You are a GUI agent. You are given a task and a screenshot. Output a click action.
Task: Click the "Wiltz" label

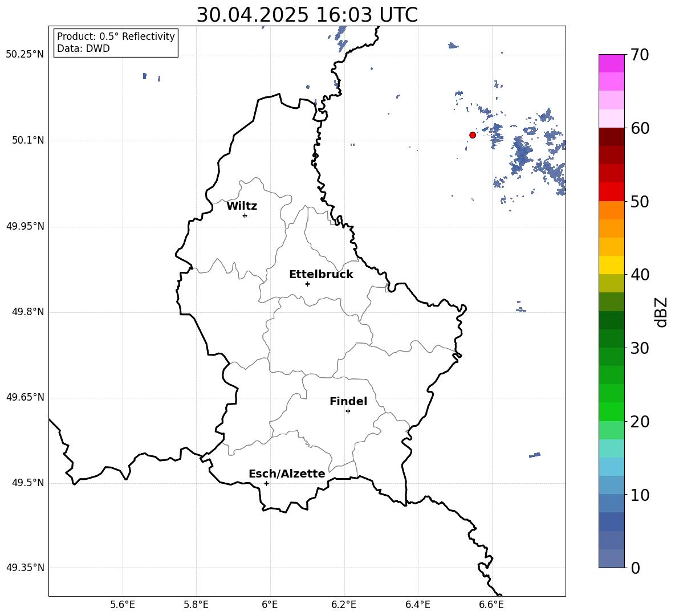pyautogui.click(x=242, y=206)
